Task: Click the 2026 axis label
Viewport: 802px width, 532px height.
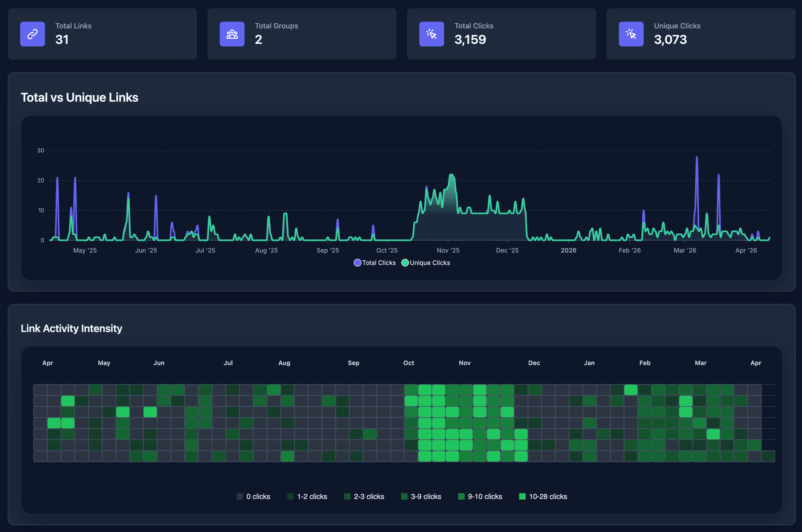Action: tap(568, 251)
